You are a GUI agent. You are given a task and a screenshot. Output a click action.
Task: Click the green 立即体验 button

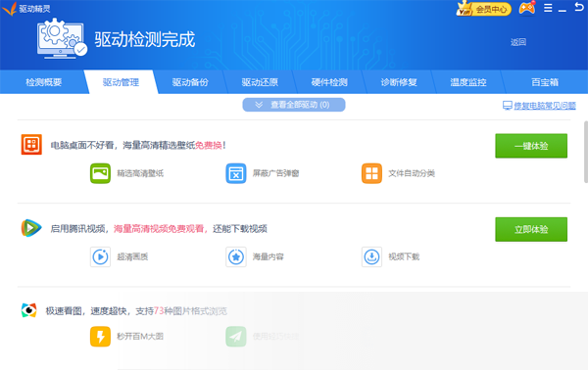(x=531, y=229)
